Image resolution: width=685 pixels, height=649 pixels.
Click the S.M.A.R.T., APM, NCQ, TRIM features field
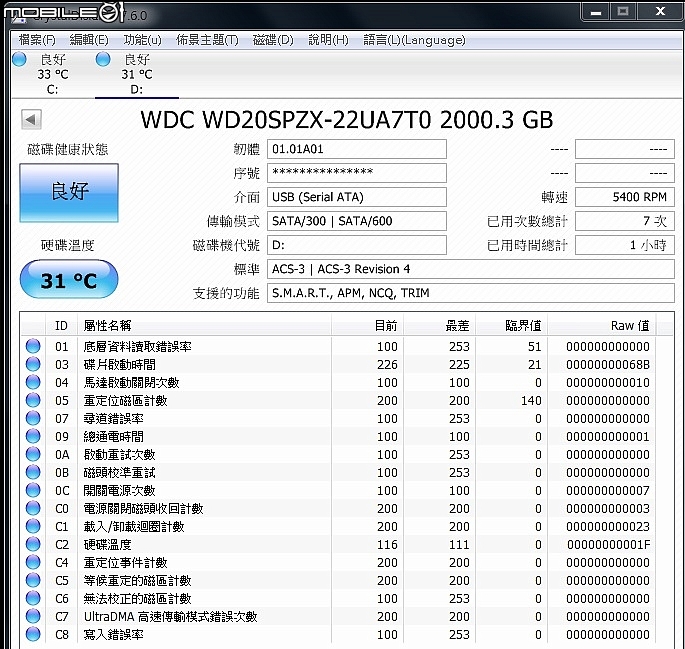[x=471, y=293]
